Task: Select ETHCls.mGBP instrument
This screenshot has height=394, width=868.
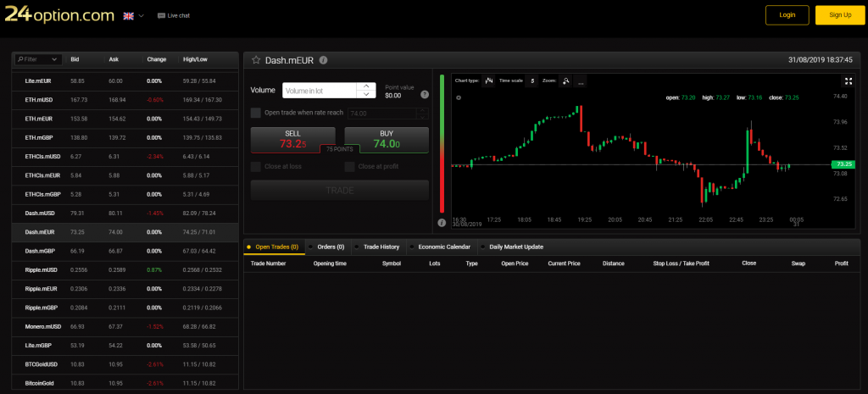Action: point(125,194)
